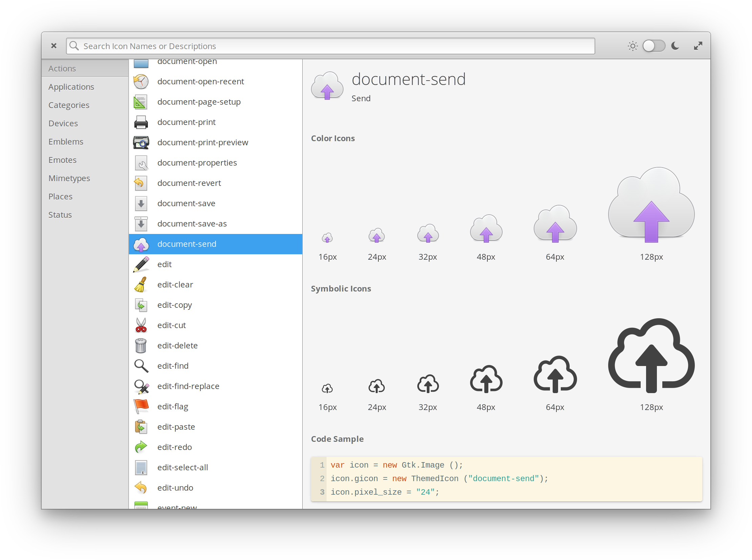
Task: Click the fullscreen expand arrows icon
Action: [x=698, y=46]
